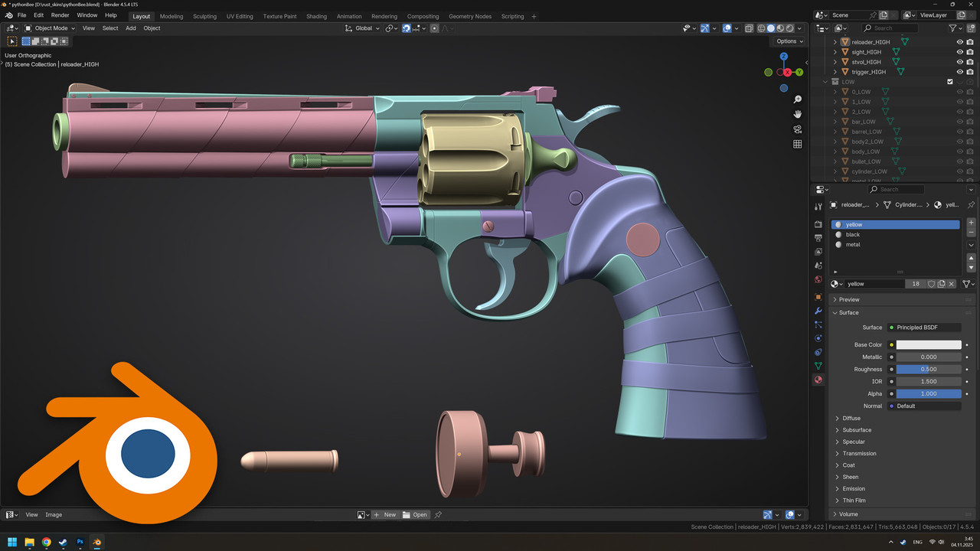Click the pan hand viewport gizmo
980x551 pixels.
pyautogui.click(x=797, y=114)
